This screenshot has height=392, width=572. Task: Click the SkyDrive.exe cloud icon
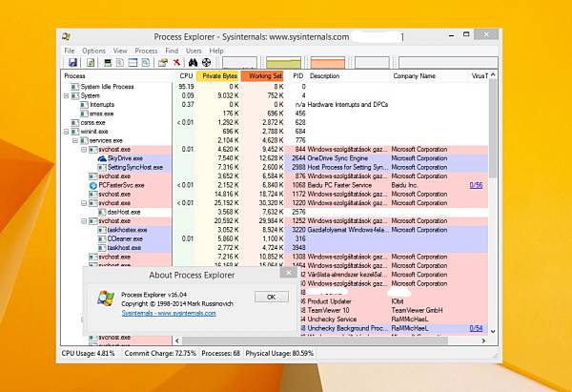click(102, 158)
